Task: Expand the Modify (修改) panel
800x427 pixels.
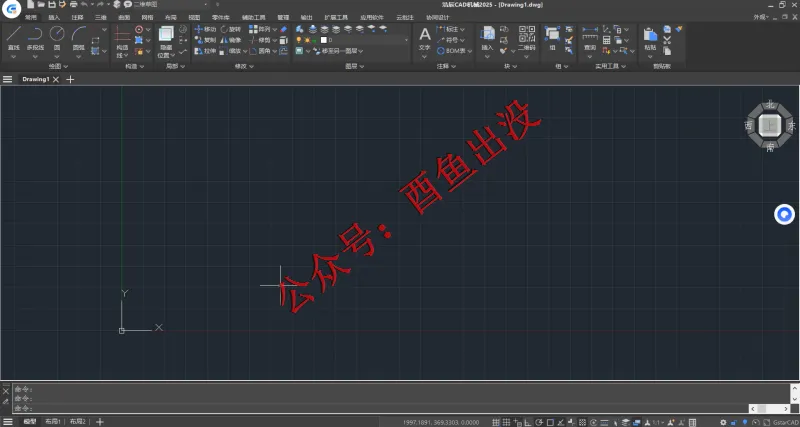Action: click(244, 66)
